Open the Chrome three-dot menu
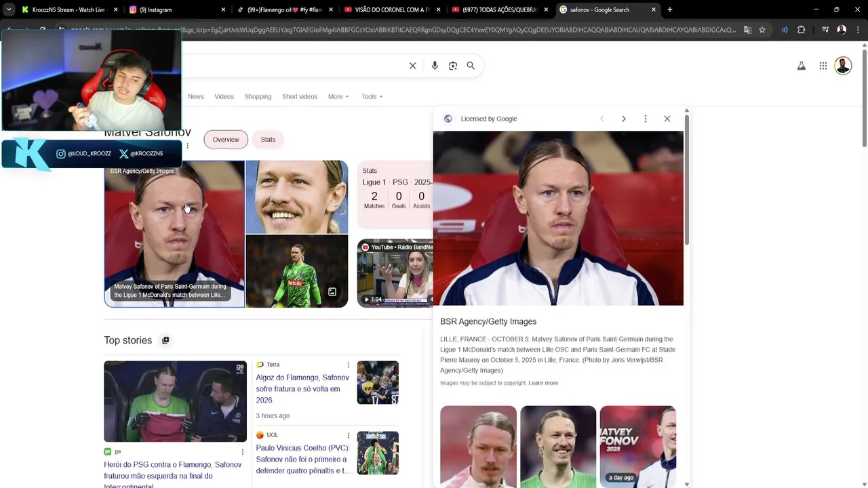Screen dimensions: 868x488 click(857, 30)
